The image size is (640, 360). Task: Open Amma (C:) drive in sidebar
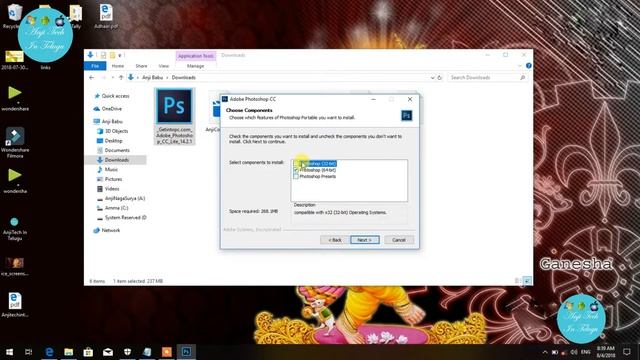(116, 208)
